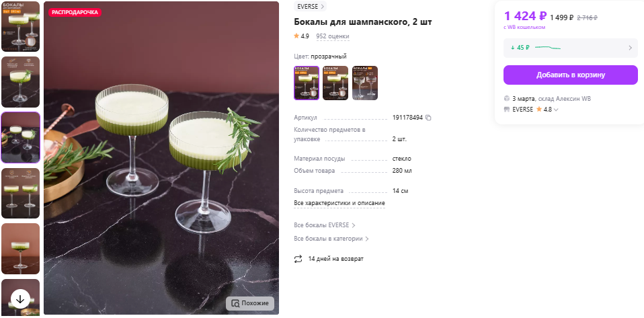
Task: Go to Все бокалы EVERSE
Action: point(325,225)
